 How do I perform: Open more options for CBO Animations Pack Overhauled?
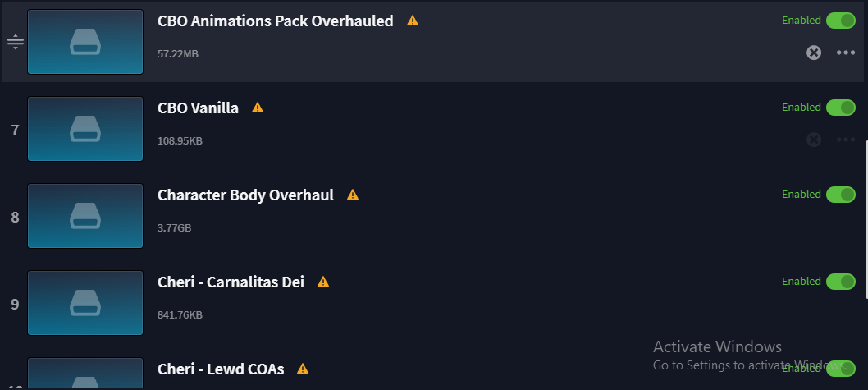846,53
